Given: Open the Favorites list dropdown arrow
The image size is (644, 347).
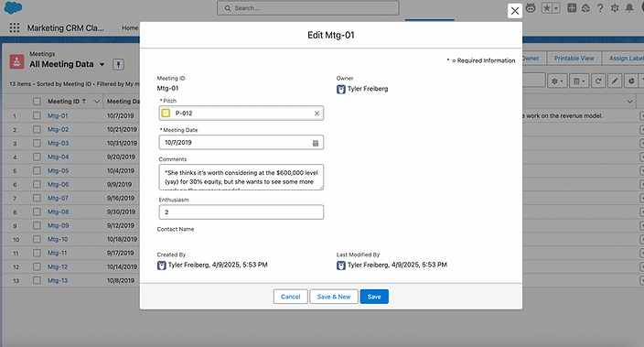Looking at the screenshot, I should click(x=556, y=8).
